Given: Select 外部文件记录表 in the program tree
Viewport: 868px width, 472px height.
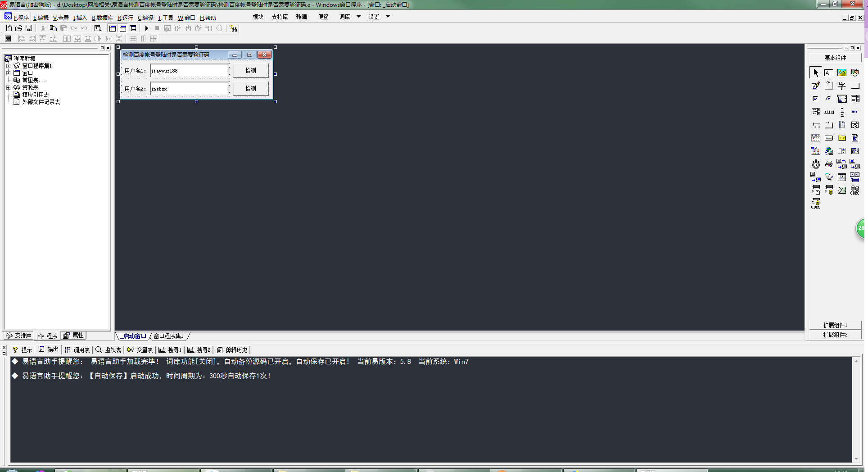Looking at the screenshot, I should (41, 102).
